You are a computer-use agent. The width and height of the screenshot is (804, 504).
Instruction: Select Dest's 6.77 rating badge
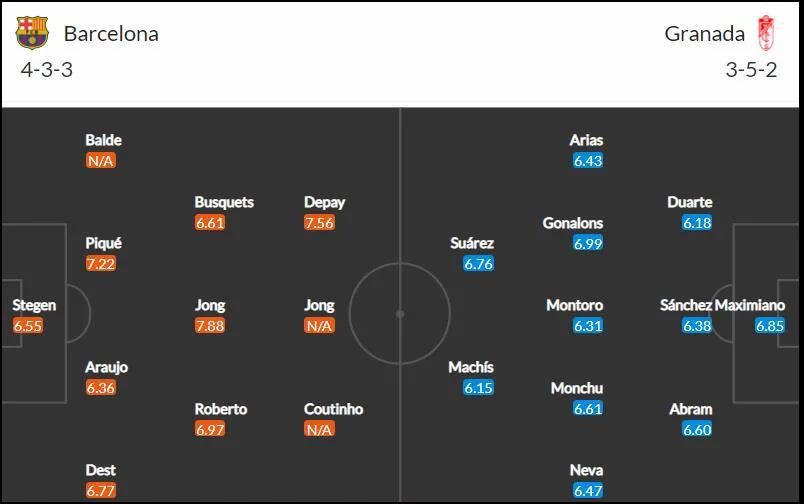pyautogui.click(x=100, y=491)
